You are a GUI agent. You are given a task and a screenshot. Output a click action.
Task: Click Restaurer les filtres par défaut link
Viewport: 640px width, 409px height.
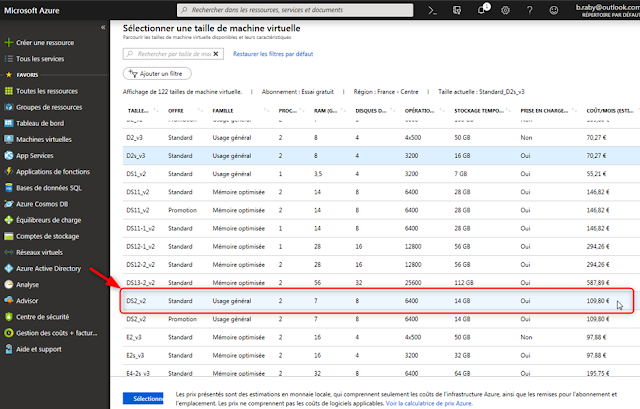click(273, 54)
